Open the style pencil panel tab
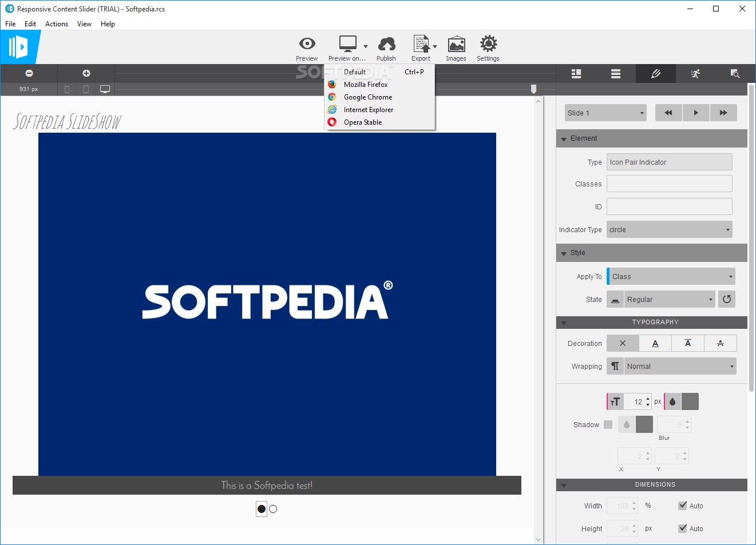This screenshot has width=756, height=545. (x=656, y=74)
